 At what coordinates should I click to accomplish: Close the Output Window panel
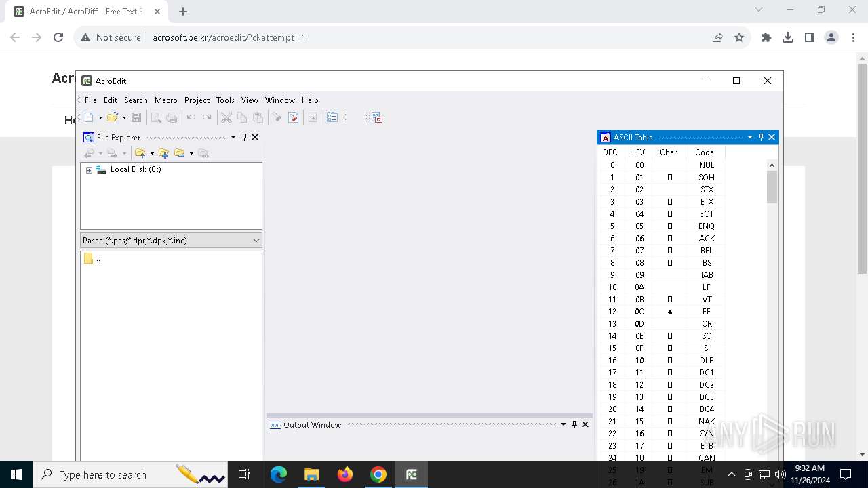click(x=585, y=424)
